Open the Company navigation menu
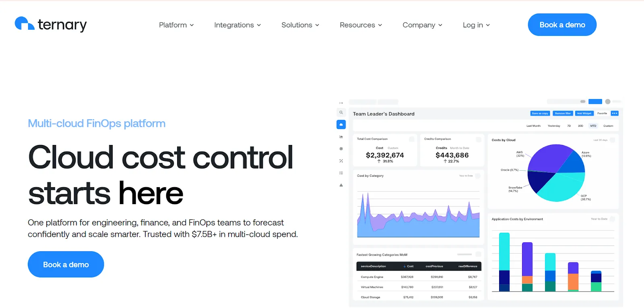The image size is (644, 308). 423,25
